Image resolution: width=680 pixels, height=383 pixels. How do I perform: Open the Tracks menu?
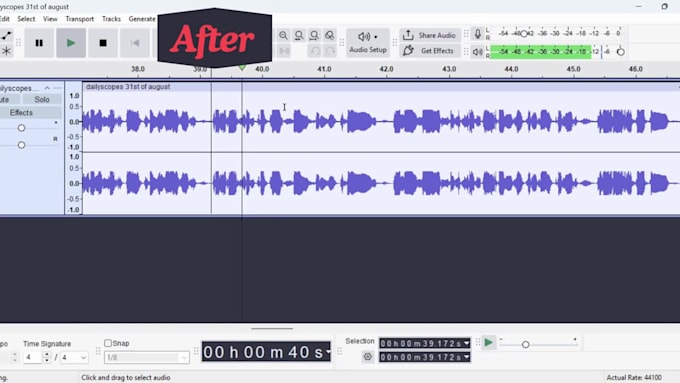pos(111,19)
